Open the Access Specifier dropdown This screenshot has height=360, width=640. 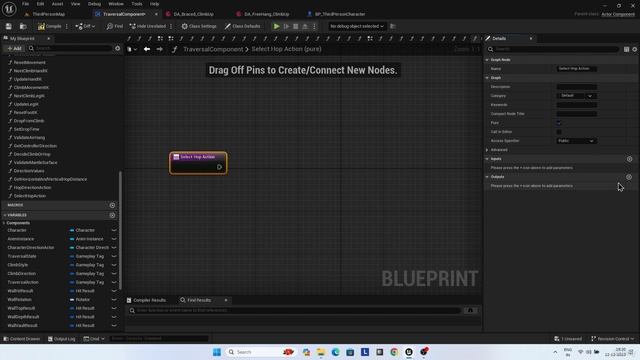(x=577, y=141)
